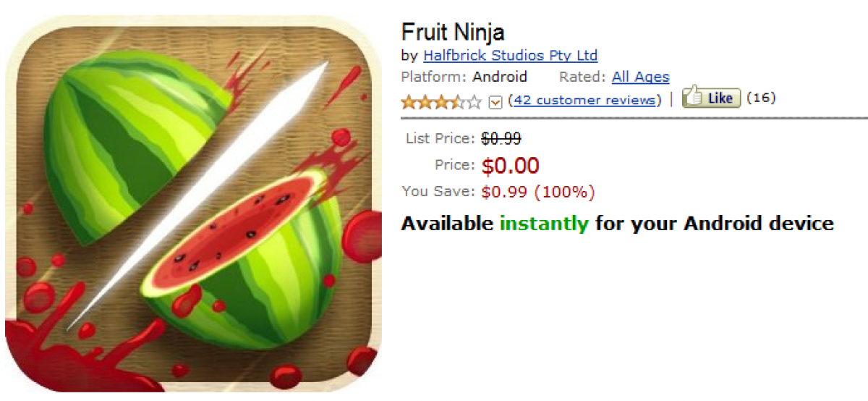868x401 pixels.
Task: Click the "Rated:" label
Action: tap(582, 77)
